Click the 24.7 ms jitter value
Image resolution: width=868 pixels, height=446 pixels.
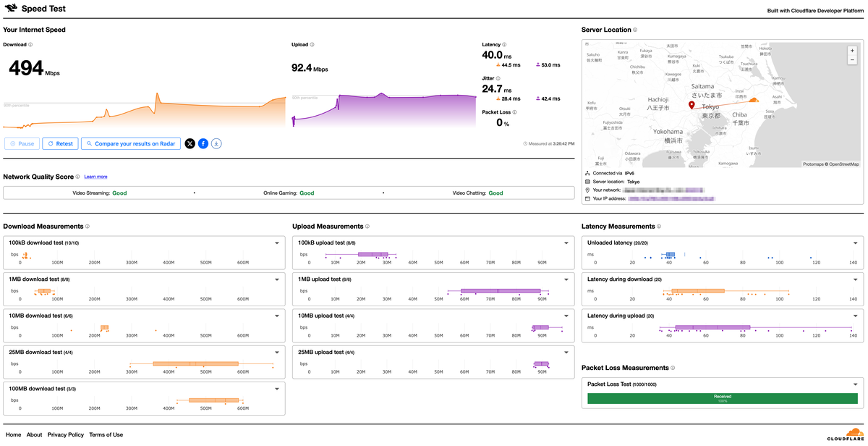[497, 89]
